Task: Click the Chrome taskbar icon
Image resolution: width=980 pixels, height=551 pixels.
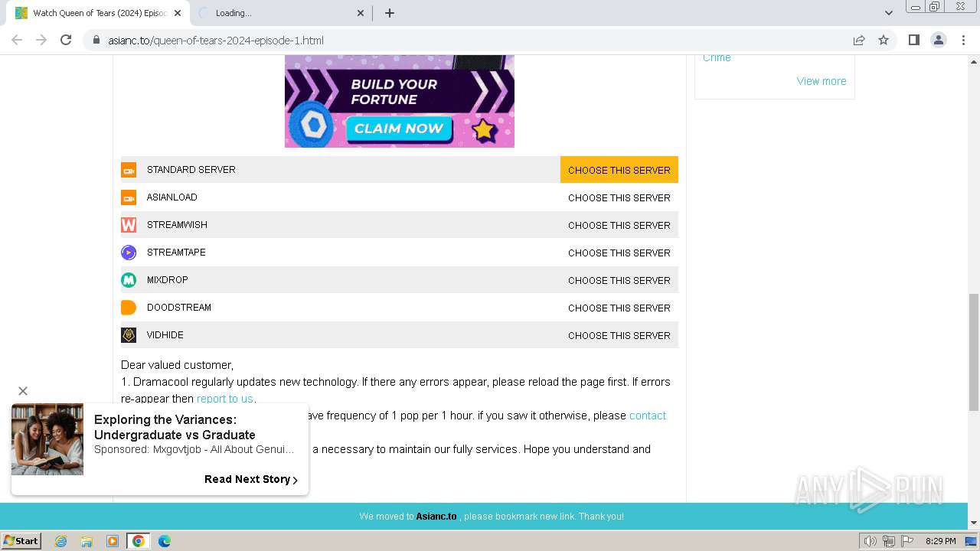Action: [x=139, y=541]
